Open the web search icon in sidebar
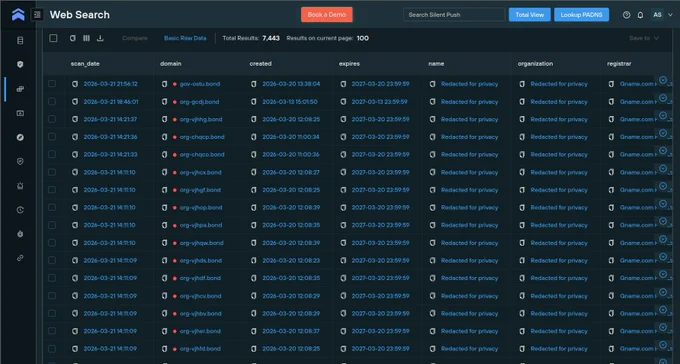 20,89
